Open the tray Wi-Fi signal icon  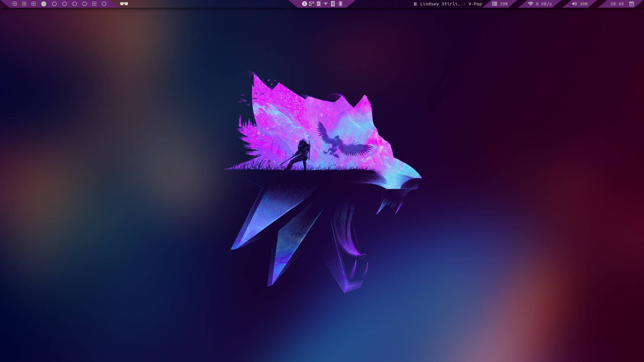tap(326, 4)
